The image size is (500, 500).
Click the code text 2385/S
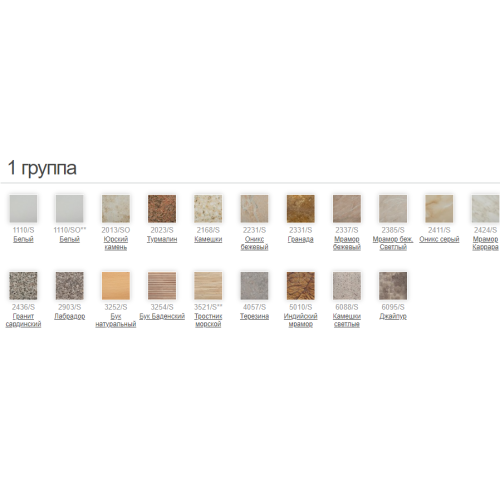point(393,230)
